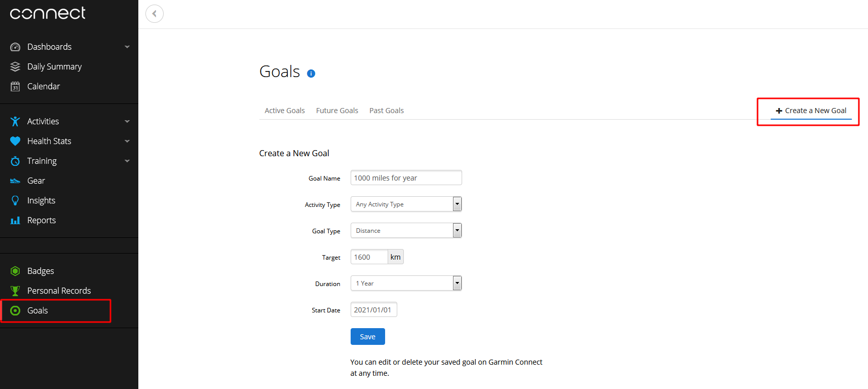Expand the Dashboards menu arrow
The image size is (868, 389).
tap(127, 47)
